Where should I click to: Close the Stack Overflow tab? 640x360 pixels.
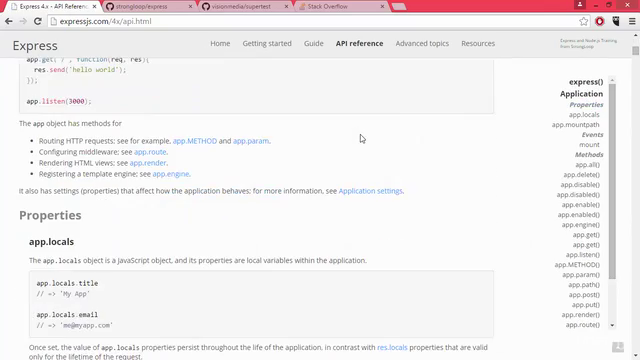(x=382, y=7)
